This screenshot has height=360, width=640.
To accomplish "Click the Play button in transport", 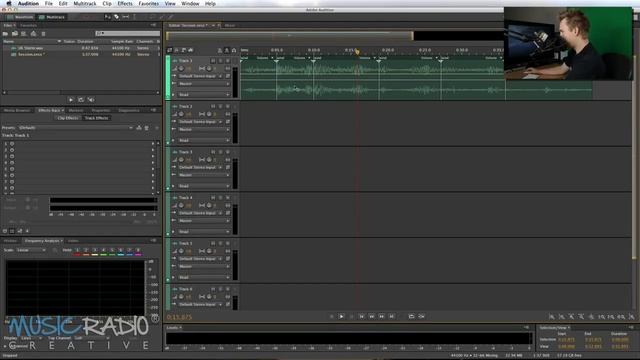I will coord(342,316).
